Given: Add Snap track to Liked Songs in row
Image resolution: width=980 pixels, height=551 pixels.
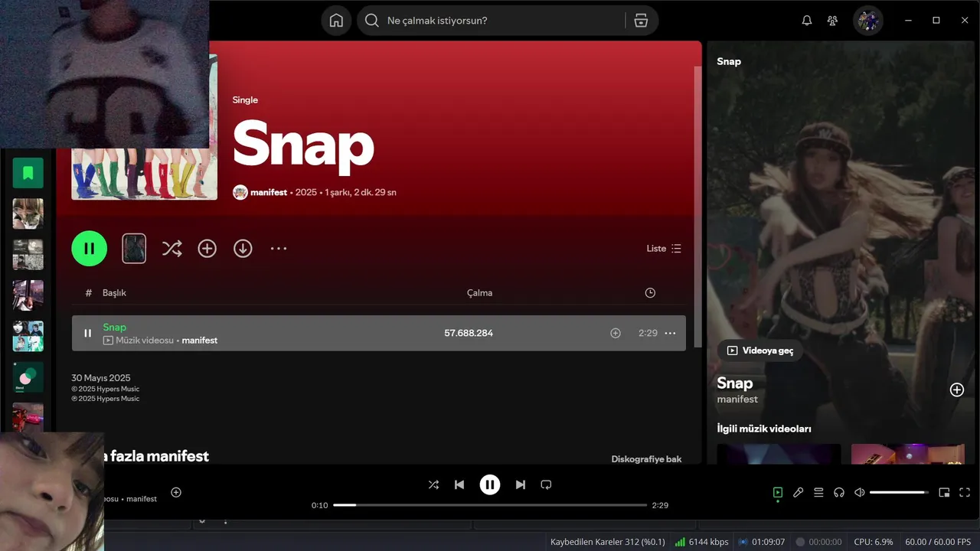Looking at the screenshot, I should point(615,333).
